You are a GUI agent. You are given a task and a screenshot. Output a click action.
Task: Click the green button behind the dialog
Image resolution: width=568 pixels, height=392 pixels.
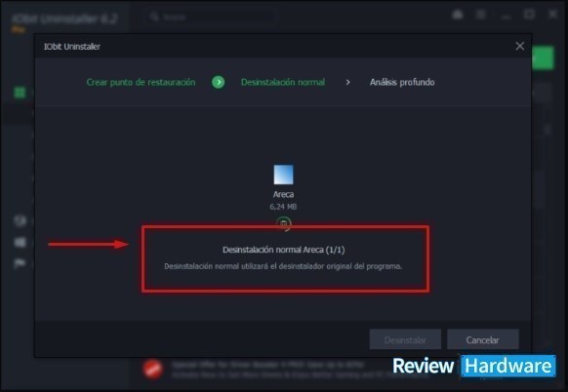click(543, 58)
